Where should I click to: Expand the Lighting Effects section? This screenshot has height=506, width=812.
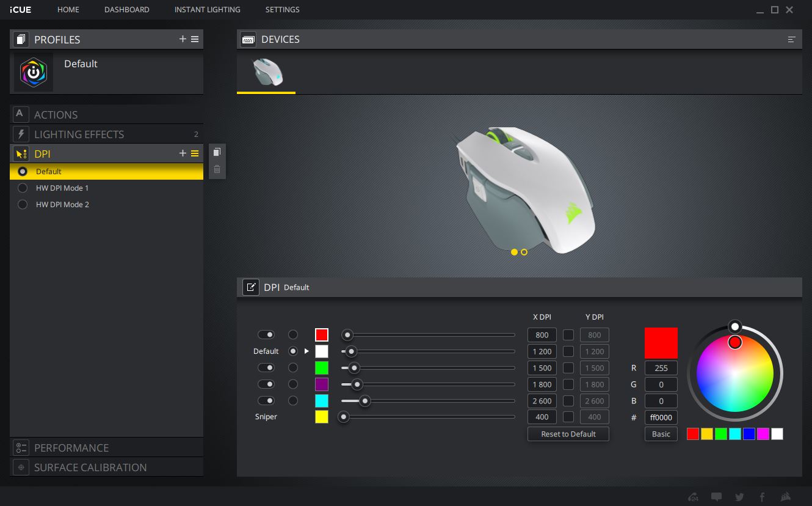point(107,134)
